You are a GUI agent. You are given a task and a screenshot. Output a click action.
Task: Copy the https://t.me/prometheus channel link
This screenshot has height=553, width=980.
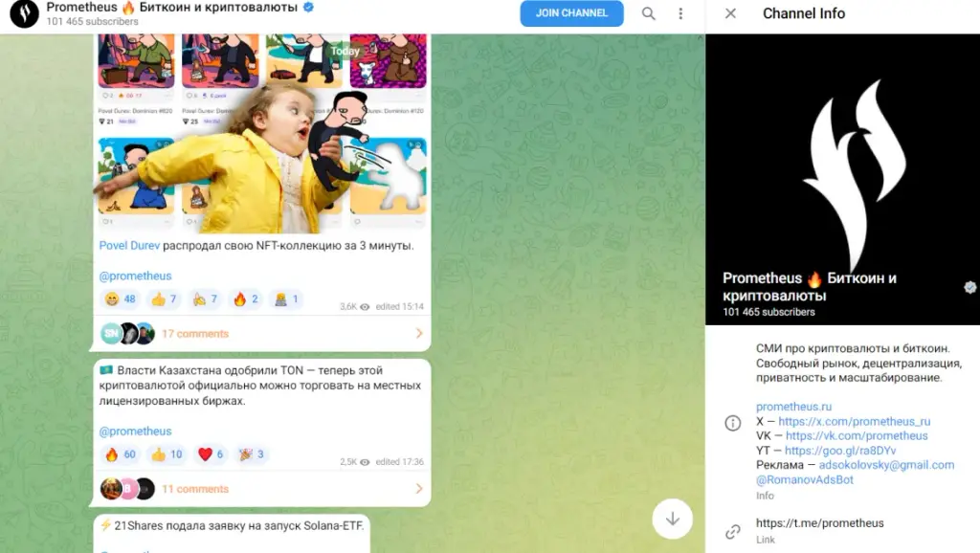(x=819, y=523)
